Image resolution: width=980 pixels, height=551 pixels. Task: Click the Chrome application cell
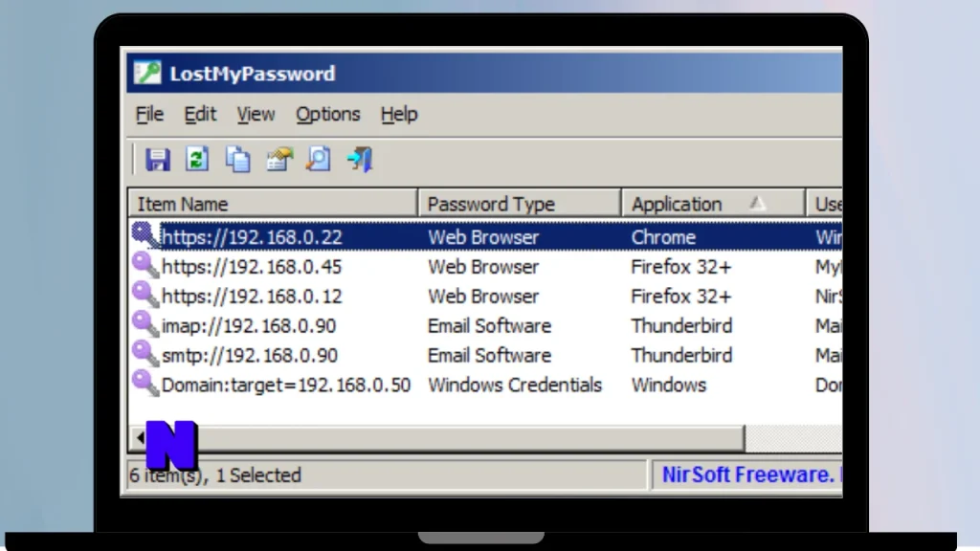[x=663, y=237]
